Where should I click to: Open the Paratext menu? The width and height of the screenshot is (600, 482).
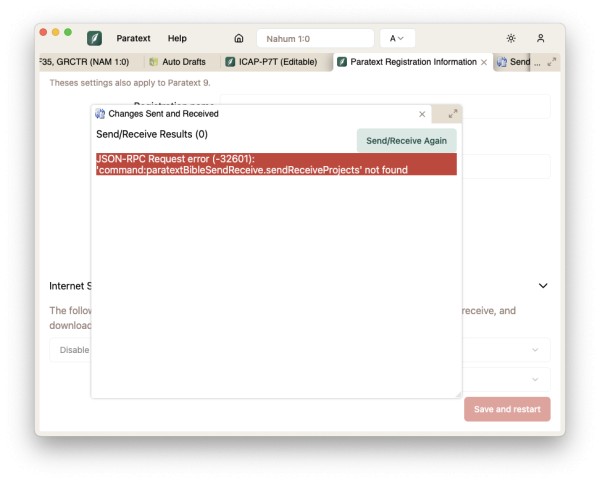(133, 38)
